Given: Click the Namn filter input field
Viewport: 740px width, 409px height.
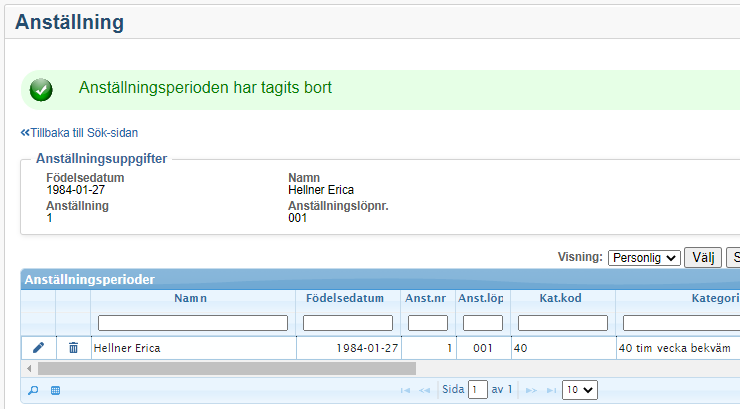Looking at the screenshot, I should tap(192, 323).
